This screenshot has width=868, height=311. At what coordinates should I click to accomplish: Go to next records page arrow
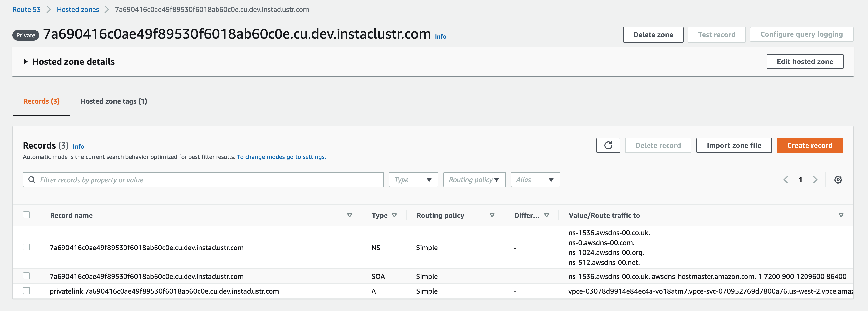(815, 180)
